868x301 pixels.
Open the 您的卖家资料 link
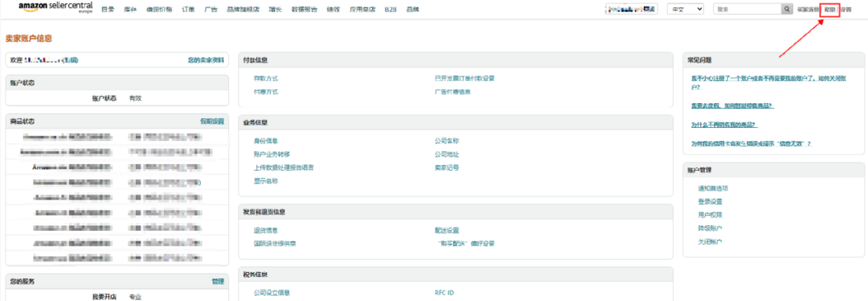pos(206,60)
